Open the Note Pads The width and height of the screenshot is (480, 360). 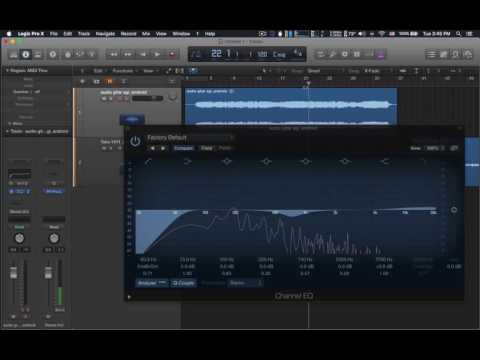click(x=444, y=54)
